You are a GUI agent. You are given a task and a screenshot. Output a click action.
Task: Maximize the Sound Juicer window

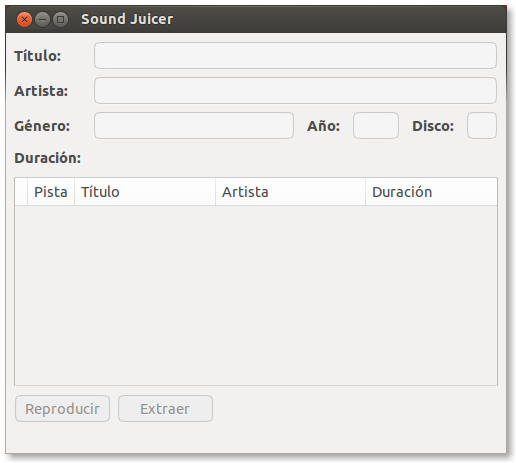pyautogui.click(x=60, y=19)
